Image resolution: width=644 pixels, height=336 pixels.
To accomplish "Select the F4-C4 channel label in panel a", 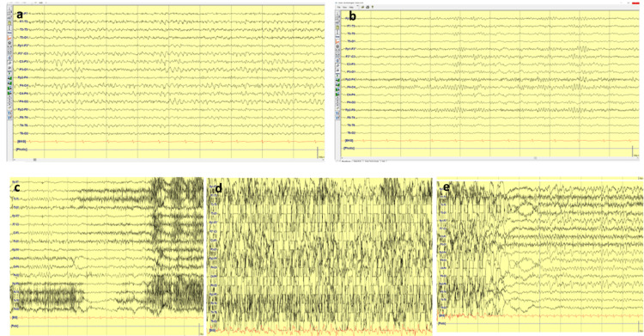I will pyautogui.click(x=24, y=85).
